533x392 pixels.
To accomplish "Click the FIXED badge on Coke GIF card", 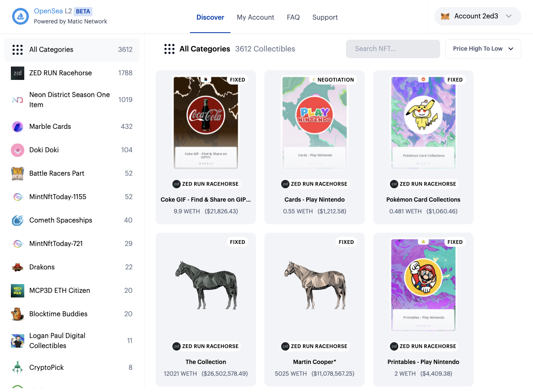I will point(238,79).
